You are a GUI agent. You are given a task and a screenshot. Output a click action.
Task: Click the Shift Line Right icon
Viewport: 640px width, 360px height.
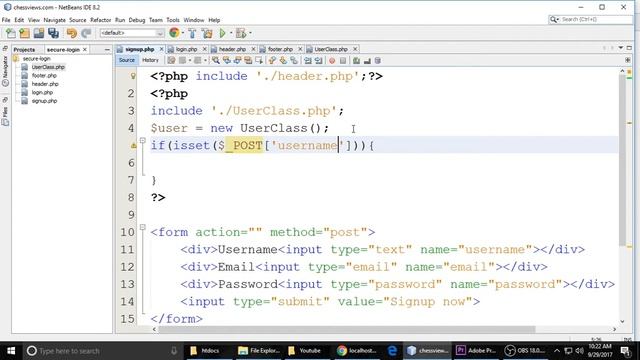pos(318,60)
